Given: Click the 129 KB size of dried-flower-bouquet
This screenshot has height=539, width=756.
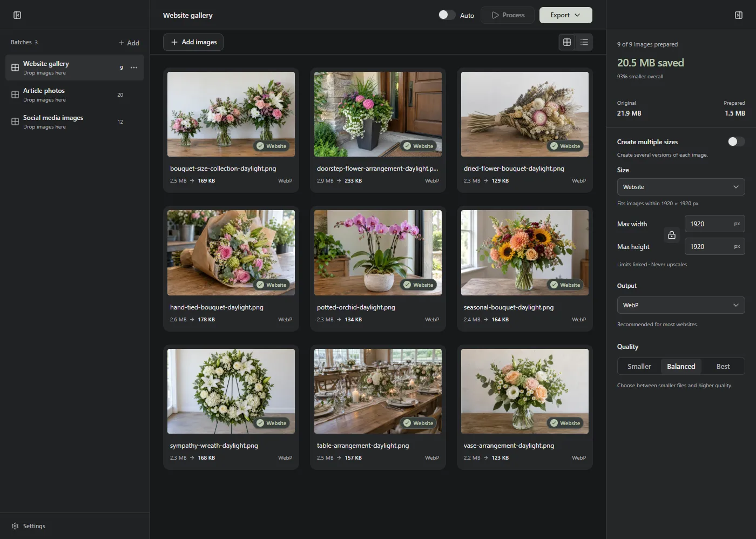Looking at the screenshot, I should 500,181.
